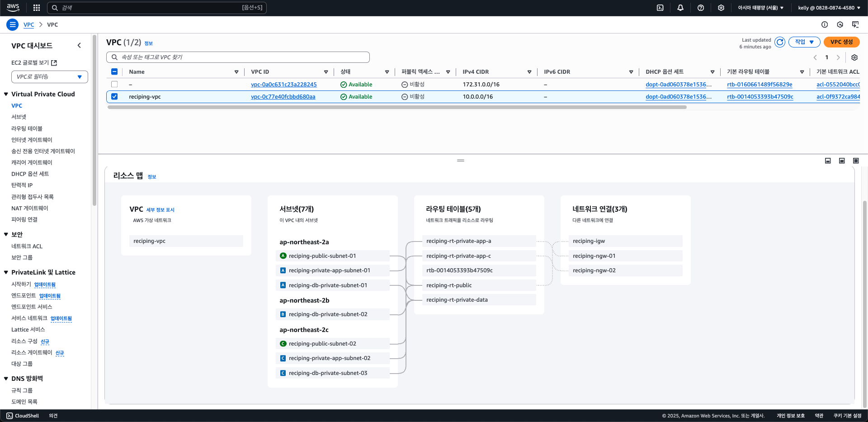
Task: Click the EC2 global view external link icon
Action: coord(54,63)
